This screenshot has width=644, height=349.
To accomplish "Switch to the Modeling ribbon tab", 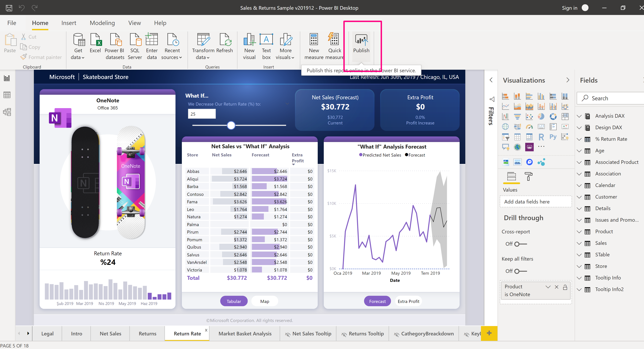I will (x=102, y=23).
